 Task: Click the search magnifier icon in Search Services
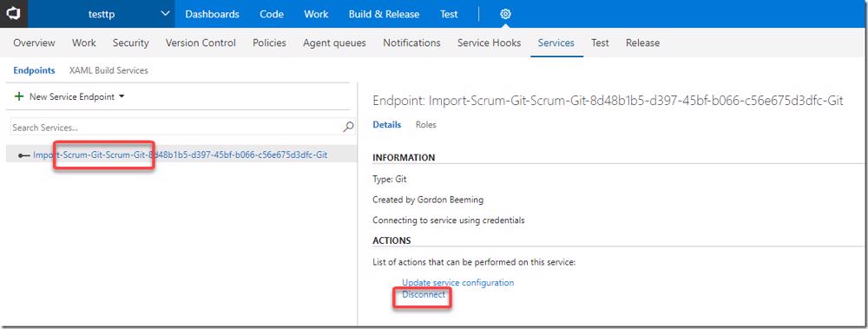pos(348,128)
